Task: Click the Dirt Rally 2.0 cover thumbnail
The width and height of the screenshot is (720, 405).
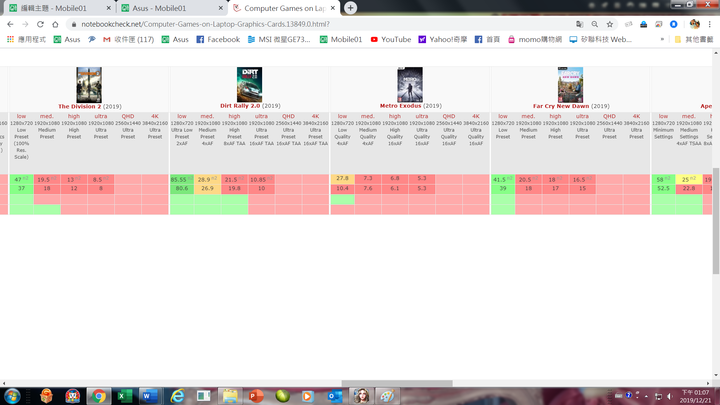Action: 249,84
